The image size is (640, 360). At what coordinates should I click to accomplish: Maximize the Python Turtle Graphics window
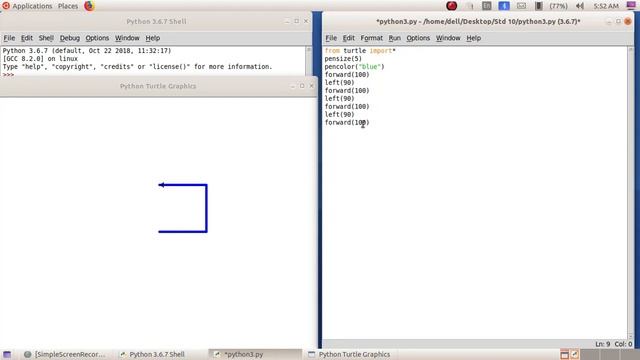click(x=302, y=86)
